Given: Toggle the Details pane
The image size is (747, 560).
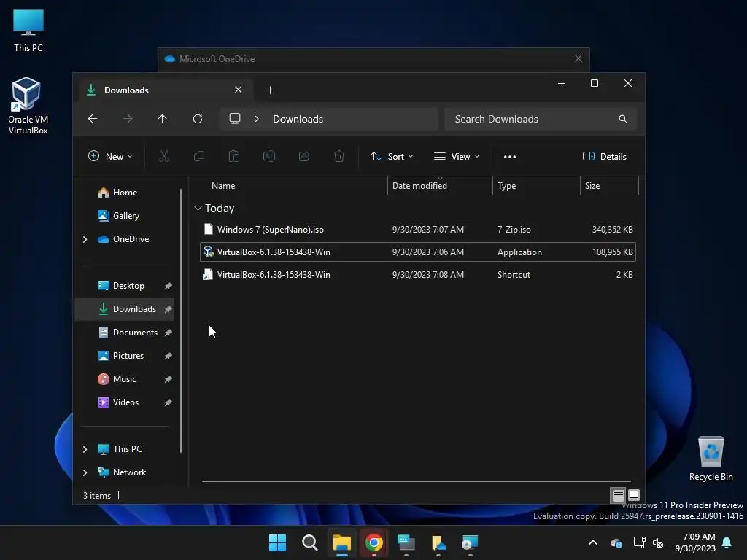Looking at the screenshot, I should pyautogui.click(x=605, y=156).
